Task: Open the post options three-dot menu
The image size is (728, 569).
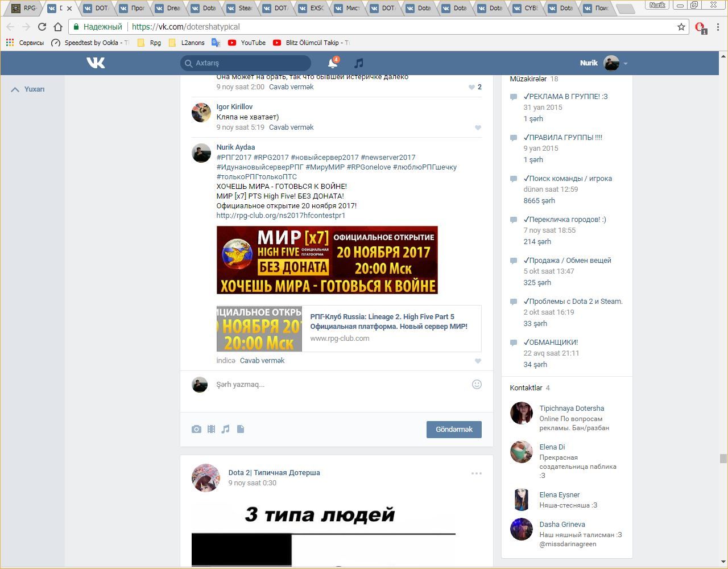Action: [x=477, y=473]
